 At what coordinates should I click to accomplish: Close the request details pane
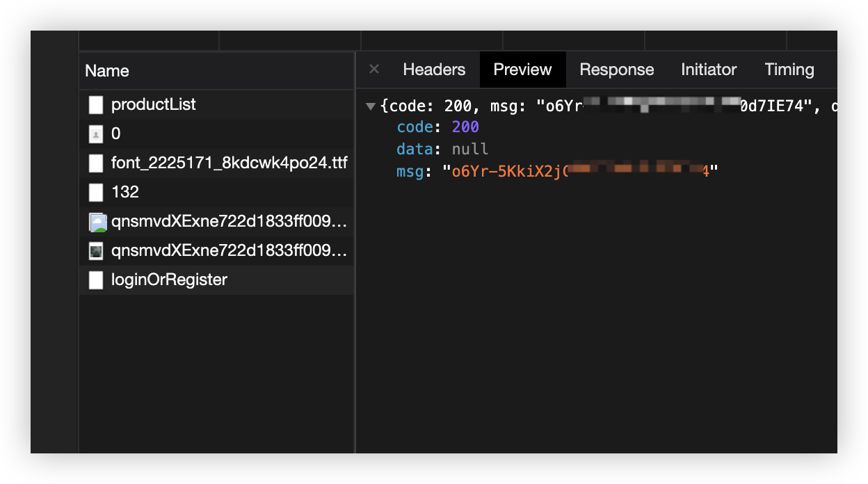[x=374, y=70]
